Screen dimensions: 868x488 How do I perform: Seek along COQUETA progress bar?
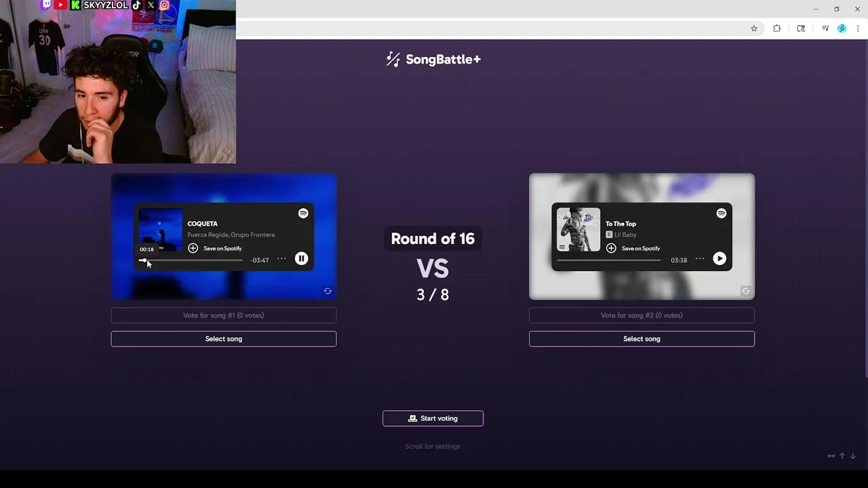tap(191, 260)
